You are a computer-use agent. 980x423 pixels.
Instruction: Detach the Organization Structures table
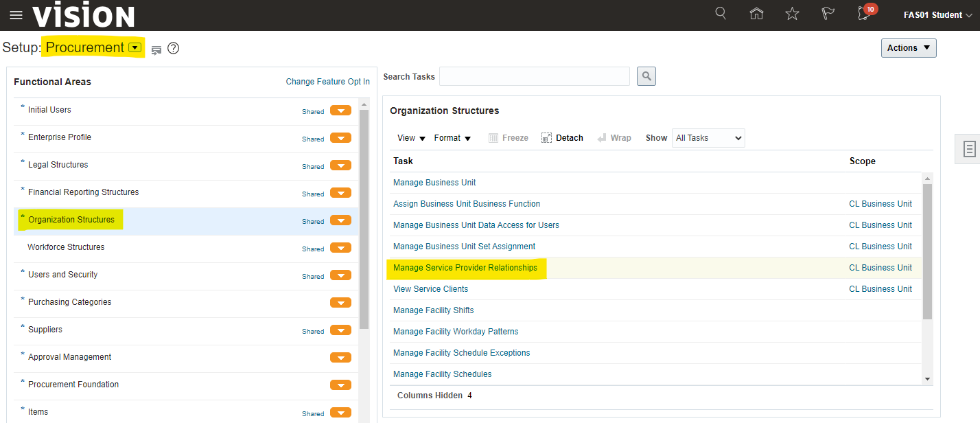562,138
